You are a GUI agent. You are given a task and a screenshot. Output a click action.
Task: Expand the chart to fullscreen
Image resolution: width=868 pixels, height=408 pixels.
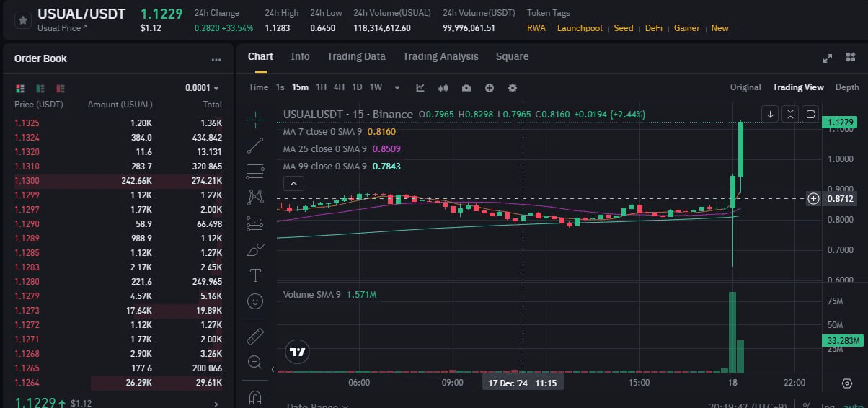coord(828,58)
